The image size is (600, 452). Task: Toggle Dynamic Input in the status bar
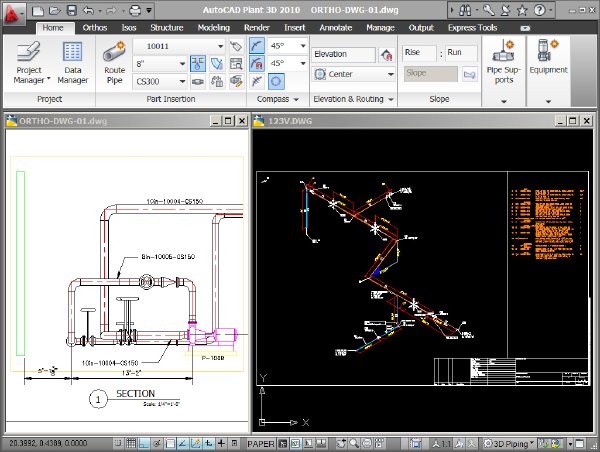coord(209,444)
